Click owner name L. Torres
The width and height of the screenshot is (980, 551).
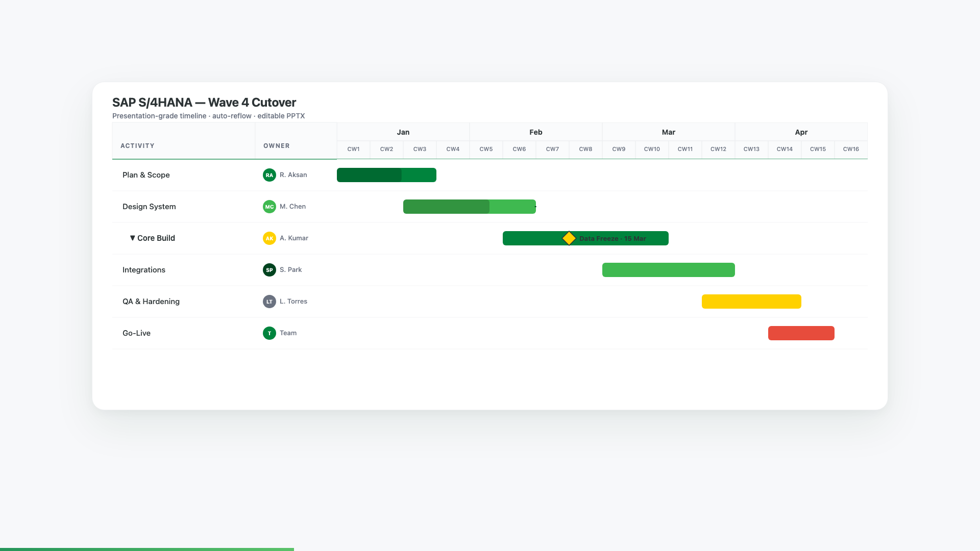[x=293, y=302]
